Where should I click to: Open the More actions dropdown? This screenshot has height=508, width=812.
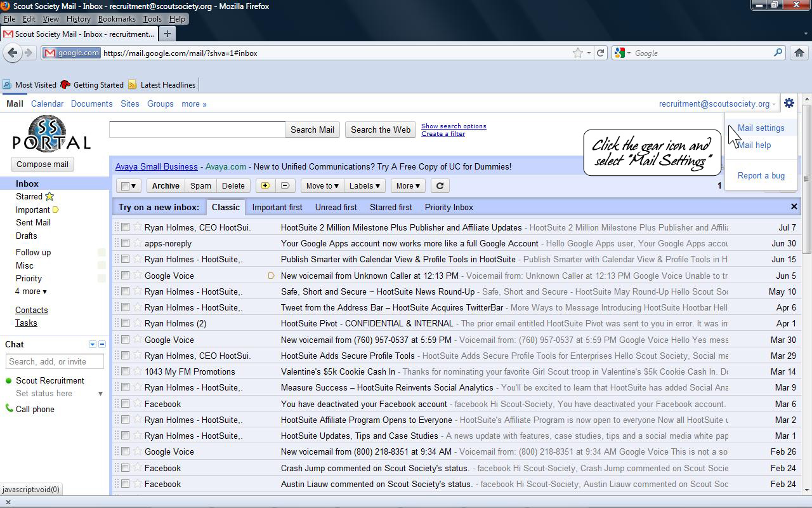407,185
